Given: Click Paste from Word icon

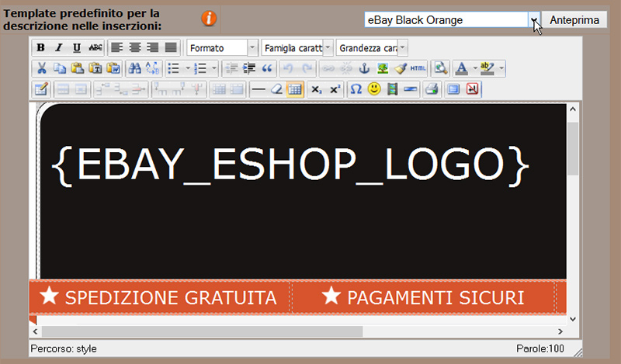Looking at the screenshot, I should 113,68.
